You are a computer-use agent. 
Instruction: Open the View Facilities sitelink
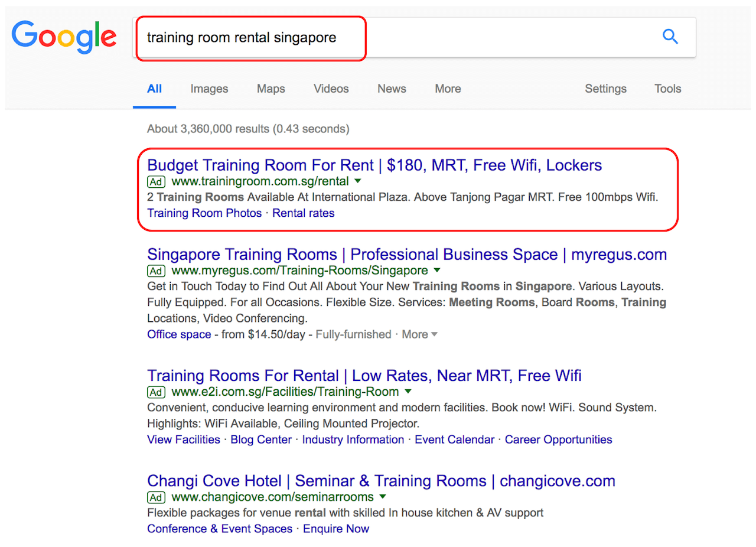pyautogui.click(x=184, y=439)
